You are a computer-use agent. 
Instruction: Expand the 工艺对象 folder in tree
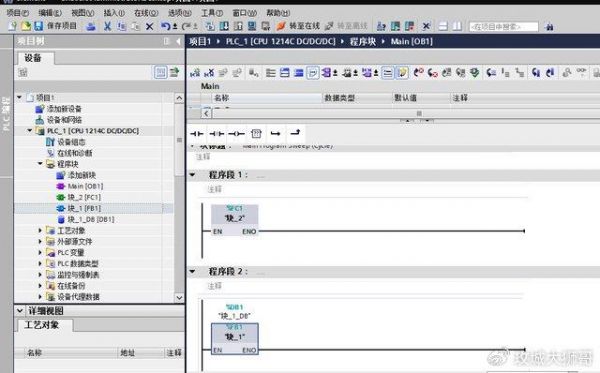pyautogui.click(x=40, y=230)
